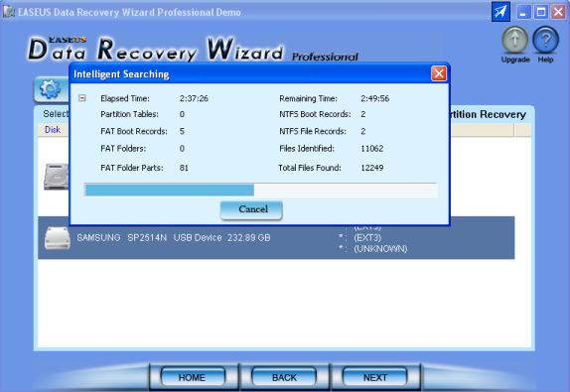Click the (EXT3) partition entry
Screen dimensions: 570x392
click(x=367, y=237)
